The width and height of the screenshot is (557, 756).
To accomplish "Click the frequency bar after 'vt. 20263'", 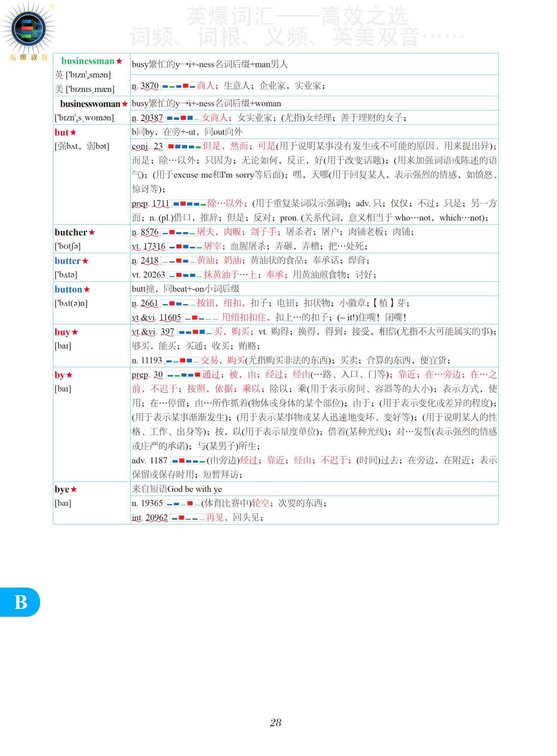I will point(185,275).
